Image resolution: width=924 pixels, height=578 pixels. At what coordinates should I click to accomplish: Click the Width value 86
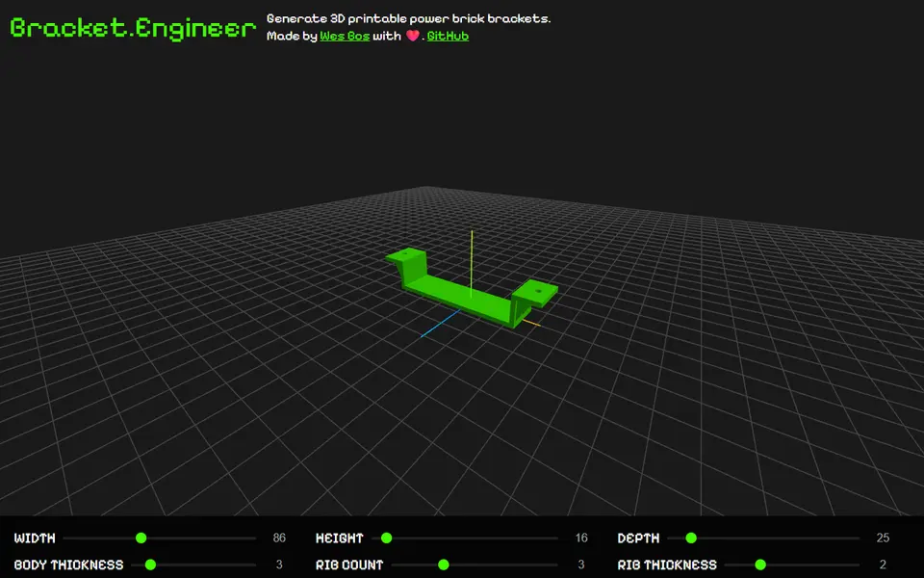click(279, 538)
